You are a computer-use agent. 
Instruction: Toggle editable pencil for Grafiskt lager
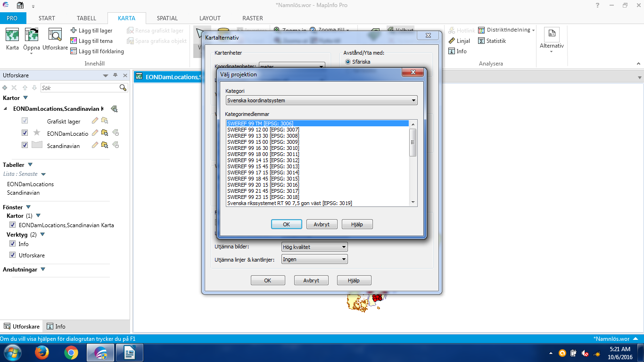95,121
